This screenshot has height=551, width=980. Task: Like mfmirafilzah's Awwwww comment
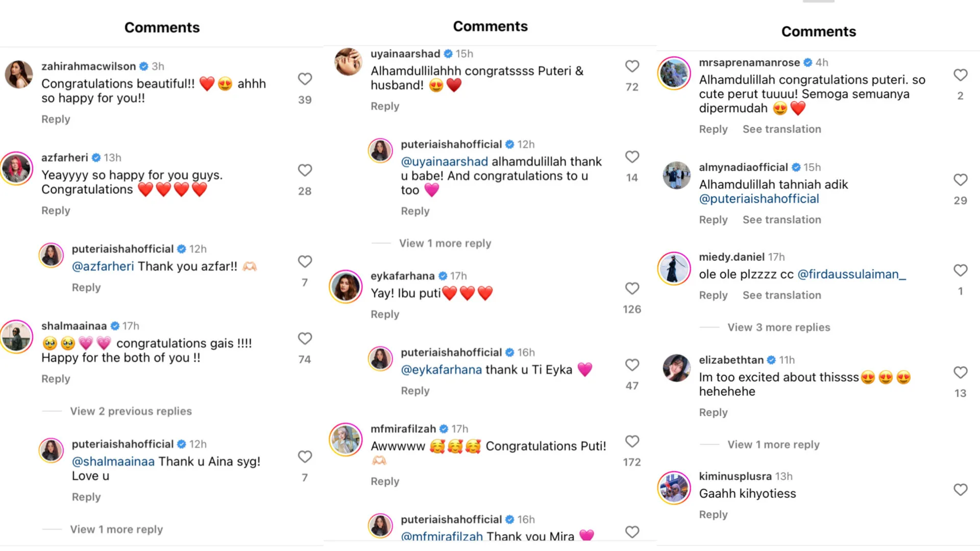click(x=632, y=441)
